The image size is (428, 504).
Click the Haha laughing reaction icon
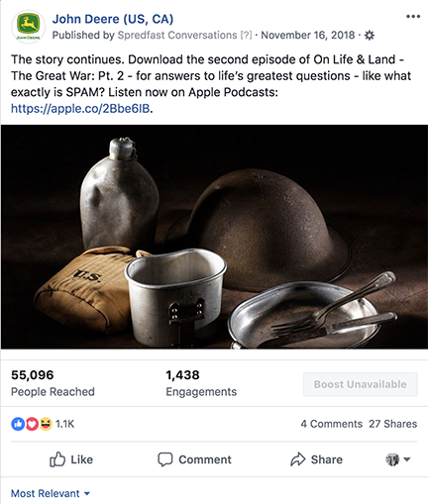coord(46,424)
